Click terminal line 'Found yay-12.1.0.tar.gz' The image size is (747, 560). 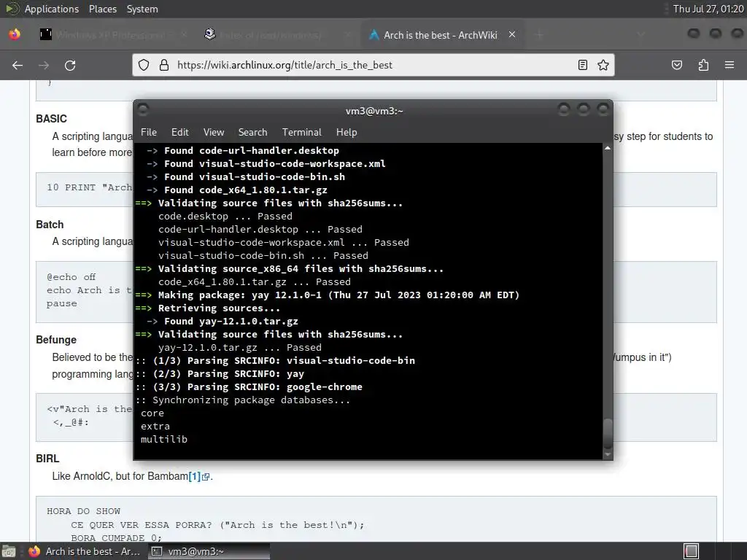(x=222, y=322)
